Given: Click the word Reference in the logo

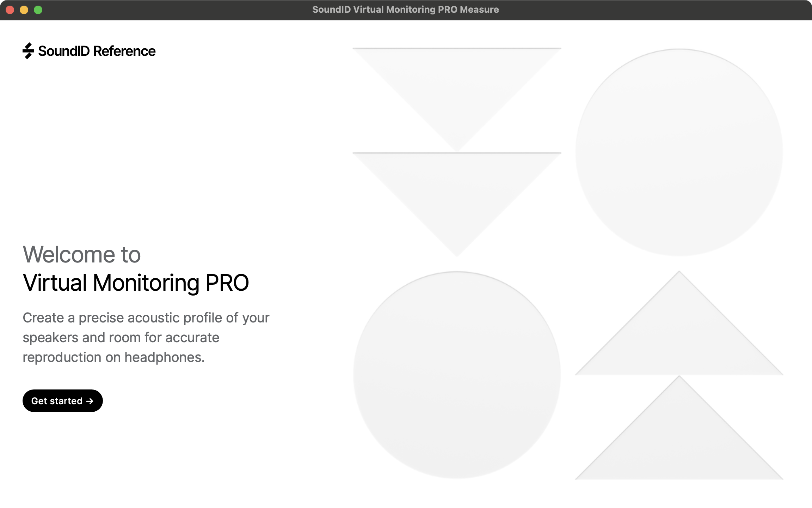Looking at the screenshot, I should (x=124, y=51).
